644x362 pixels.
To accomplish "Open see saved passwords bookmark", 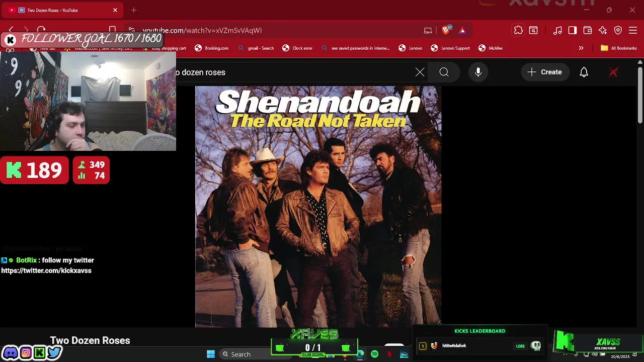I will tap(355, 48).
